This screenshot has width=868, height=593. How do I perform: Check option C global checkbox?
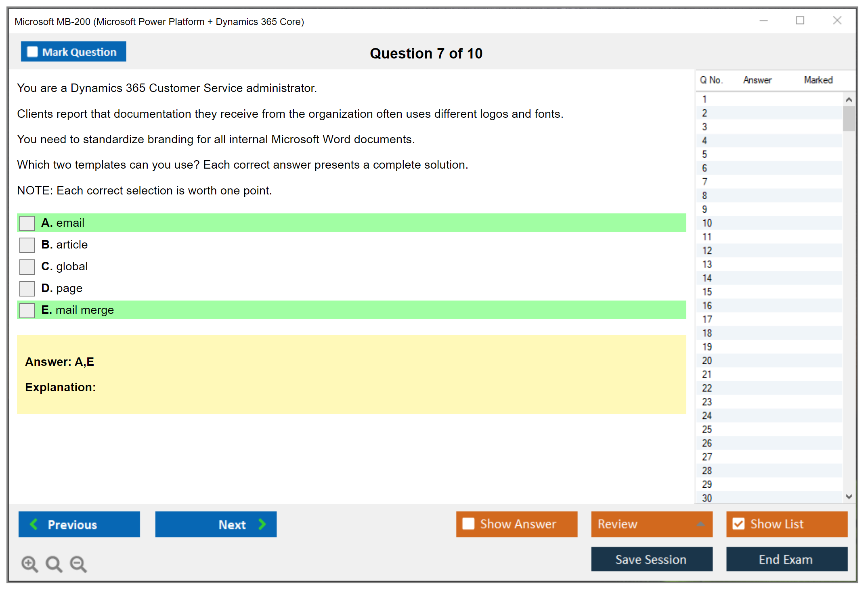pos(27,267)
